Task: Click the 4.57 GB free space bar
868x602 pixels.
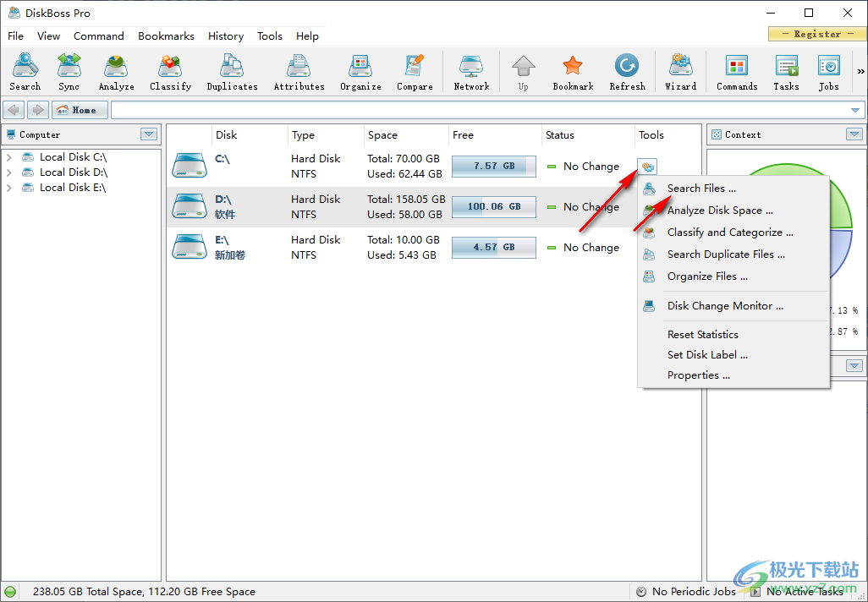Action: [494, 248]
